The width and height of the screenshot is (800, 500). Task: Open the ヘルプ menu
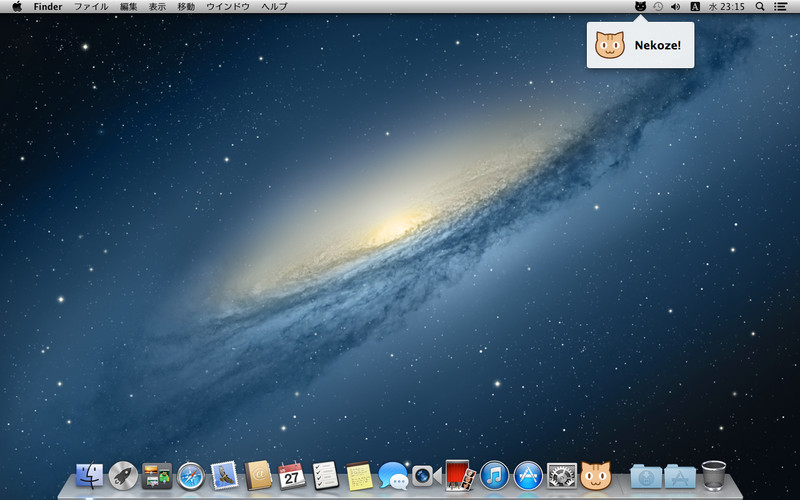coord(274,7)
